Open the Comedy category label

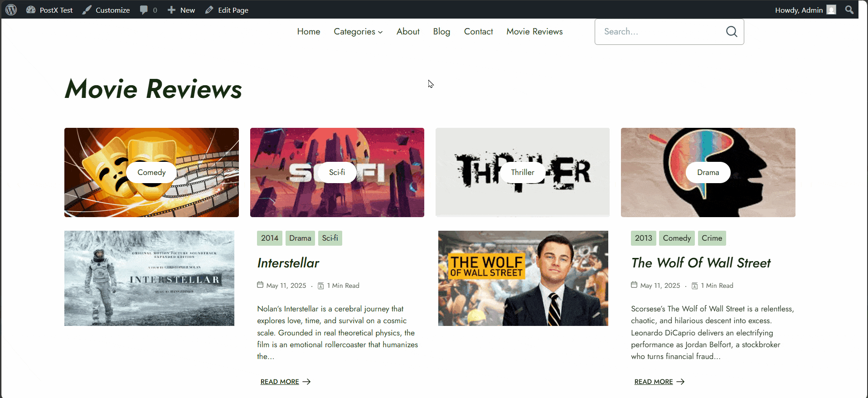(151, 172)
